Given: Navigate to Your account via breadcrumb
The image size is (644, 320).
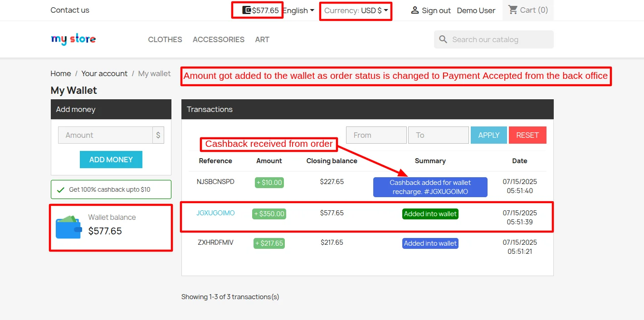Looking at the screenshot, I should point(104,73).
